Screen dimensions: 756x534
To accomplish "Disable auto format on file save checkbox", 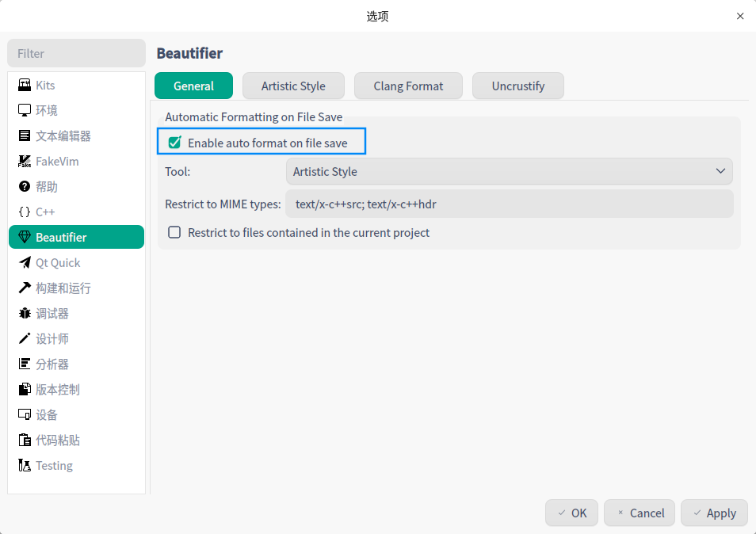I will tap(175, 143).
